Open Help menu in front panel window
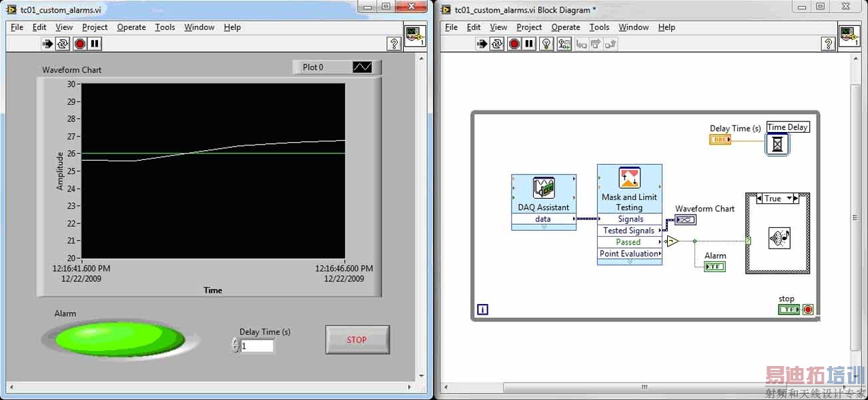868x400 pixels. click(x=232, y=27)
